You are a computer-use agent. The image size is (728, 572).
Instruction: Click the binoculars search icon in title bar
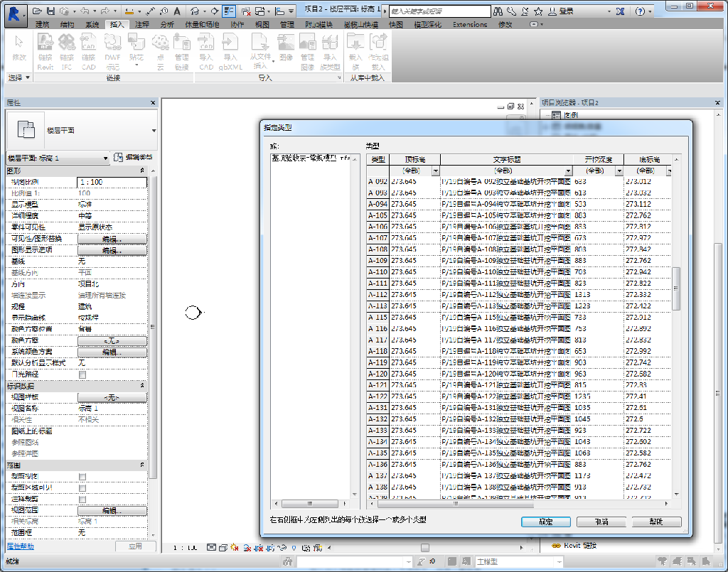point(498,11)
